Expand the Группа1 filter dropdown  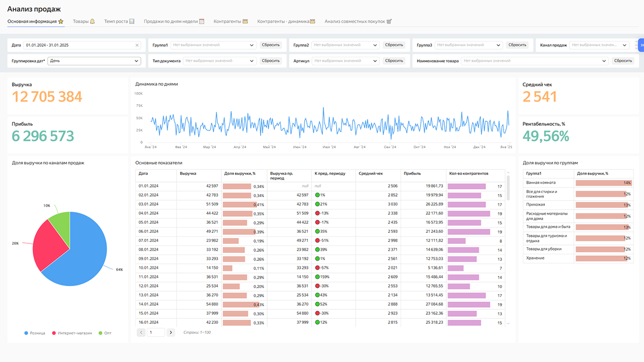point(213,45)
